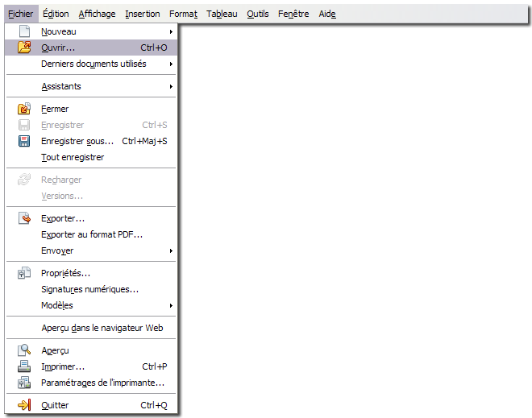This screenshot has width=532, height=418.
Task: Select Aperçu dans le navigateur Web
Action: pyautogui.click(x=102, y=328)
